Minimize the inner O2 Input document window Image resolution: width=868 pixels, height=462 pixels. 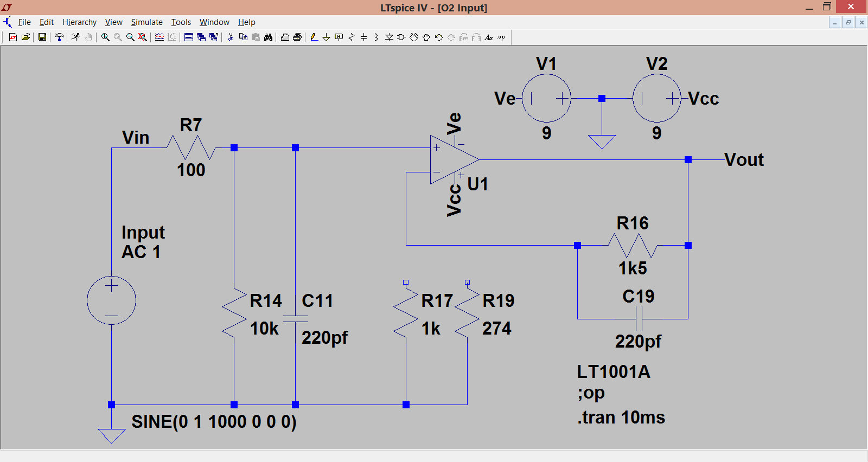pos(835,22)
